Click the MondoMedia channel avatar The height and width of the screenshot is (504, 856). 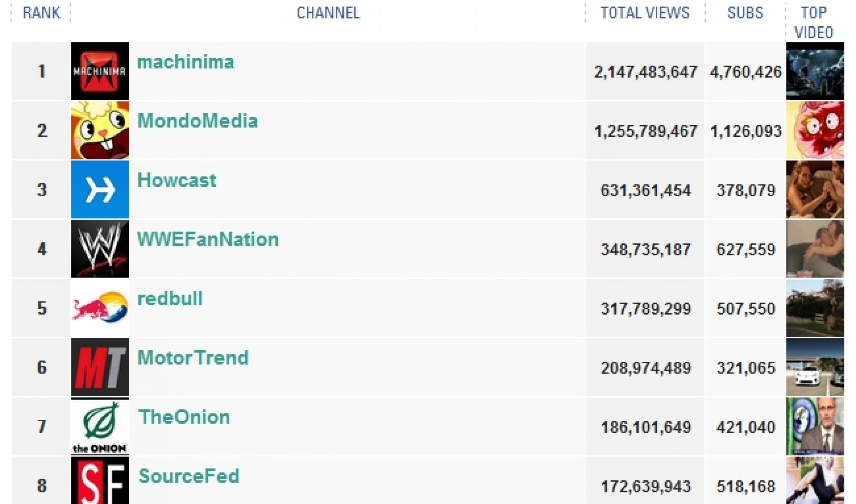pos(99,130)
